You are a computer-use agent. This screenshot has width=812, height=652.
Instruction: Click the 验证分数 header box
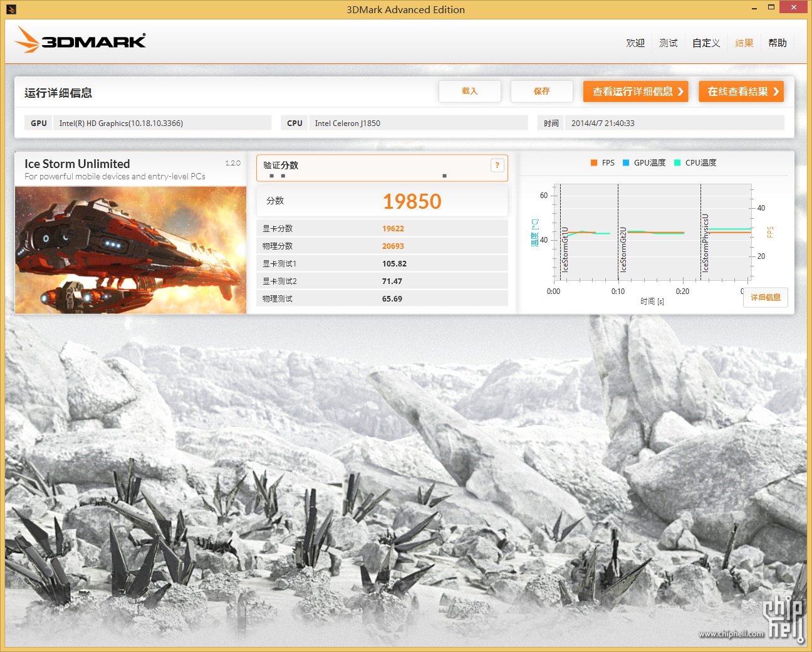click(x=382, y=168)
